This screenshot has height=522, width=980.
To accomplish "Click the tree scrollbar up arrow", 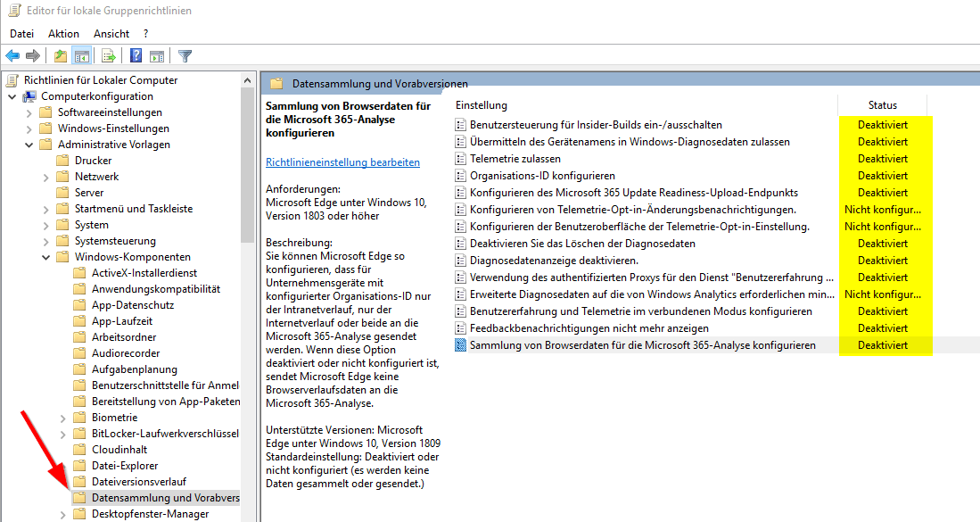I will pos(248,80).
